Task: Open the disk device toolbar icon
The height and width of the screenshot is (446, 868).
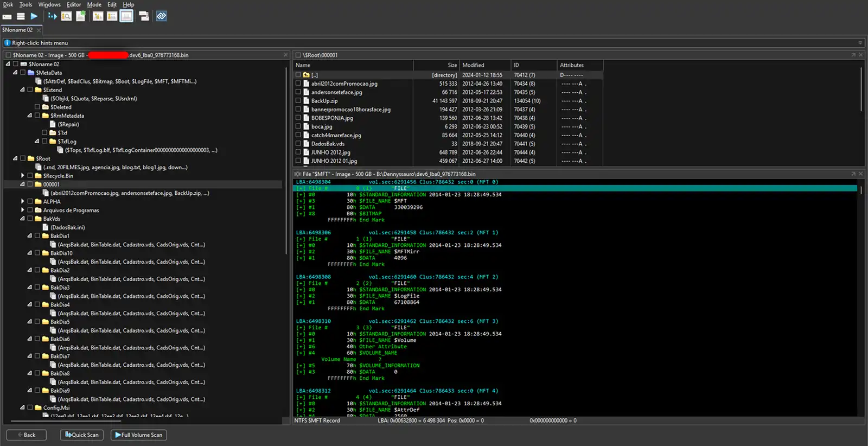Action: tap(7, 16)
